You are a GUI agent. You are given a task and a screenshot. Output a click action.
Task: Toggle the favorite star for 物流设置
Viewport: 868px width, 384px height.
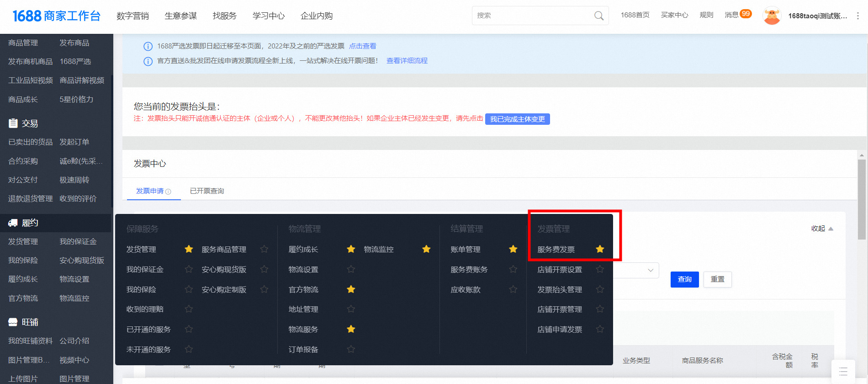click(351, 269)
